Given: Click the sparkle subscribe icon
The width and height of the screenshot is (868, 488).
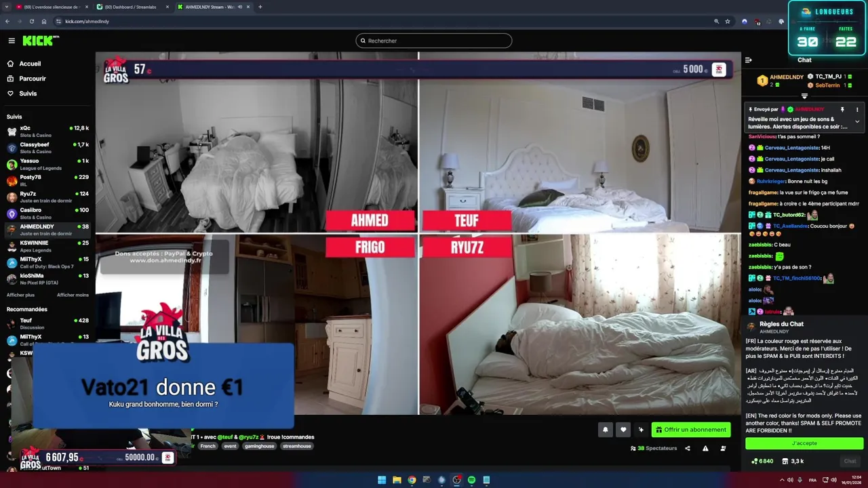Looking at the screenshot, I should click(641, 430).
